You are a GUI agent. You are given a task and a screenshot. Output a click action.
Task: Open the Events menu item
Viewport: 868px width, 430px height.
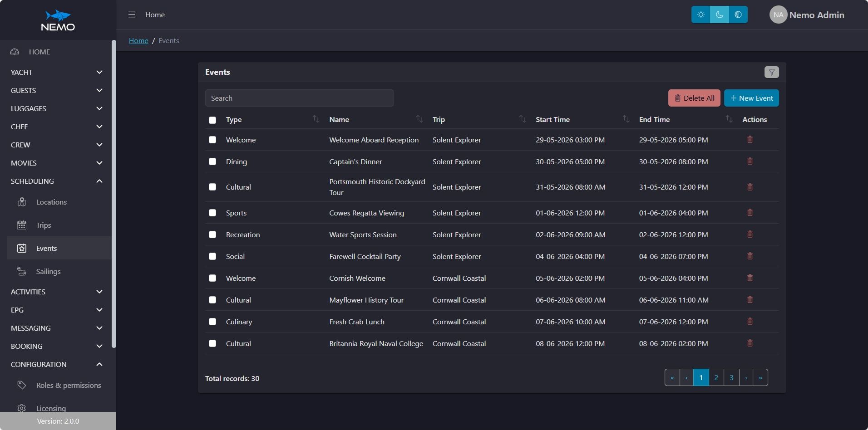pos(59,248)
